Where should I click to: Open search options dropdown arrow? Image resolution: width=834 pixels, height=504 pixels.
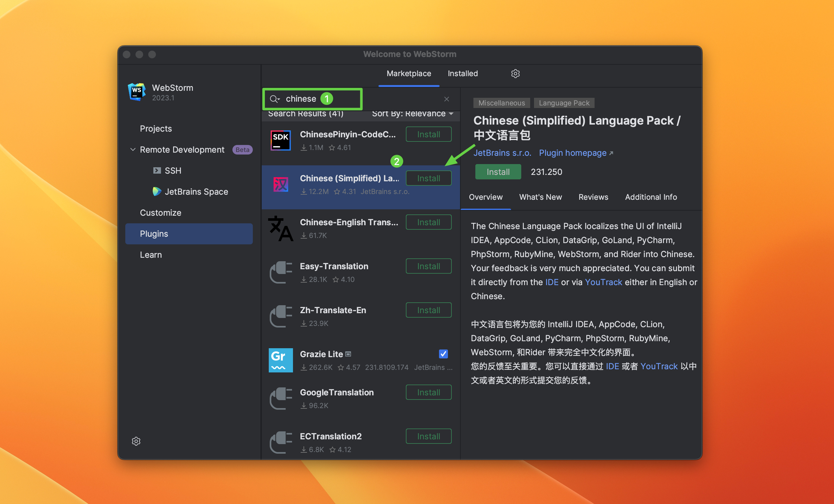pos(279,99)
